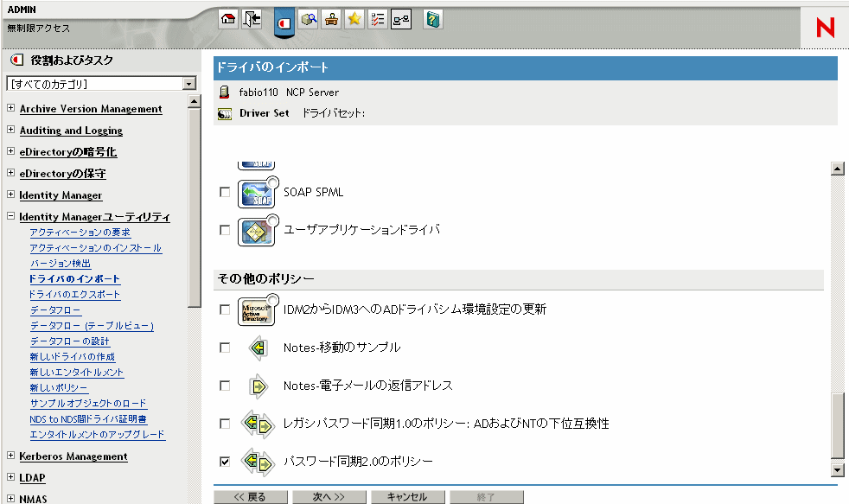This screenshot has width=849, height=504.
Task: Check the SOAP SPML checkbox
Action: 225,192
